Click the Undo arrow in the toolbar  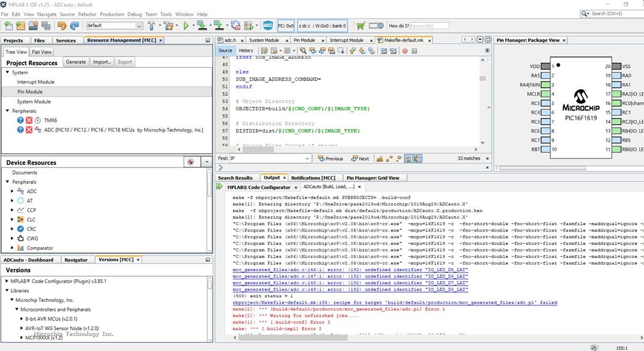point(62,26)
